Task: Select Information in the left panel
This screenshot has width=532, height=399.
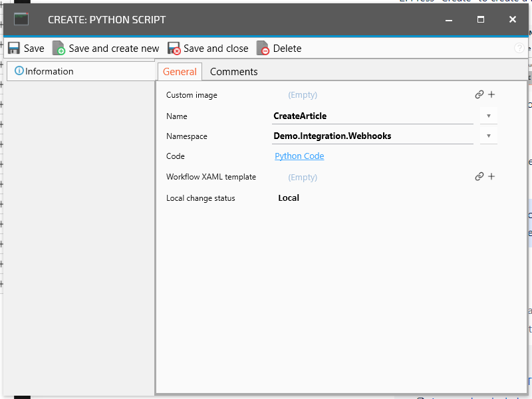Action: click(x=49, y=71)
